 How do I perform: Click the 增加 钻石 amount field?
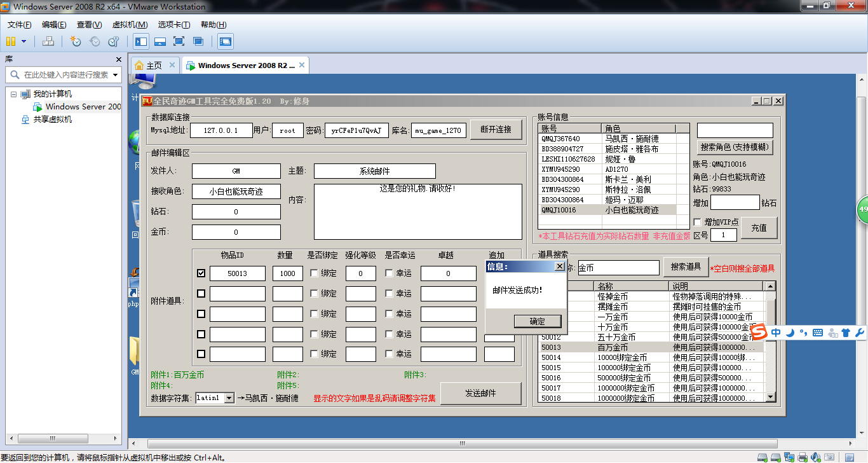pyautogui.click(x=735, y=203)
